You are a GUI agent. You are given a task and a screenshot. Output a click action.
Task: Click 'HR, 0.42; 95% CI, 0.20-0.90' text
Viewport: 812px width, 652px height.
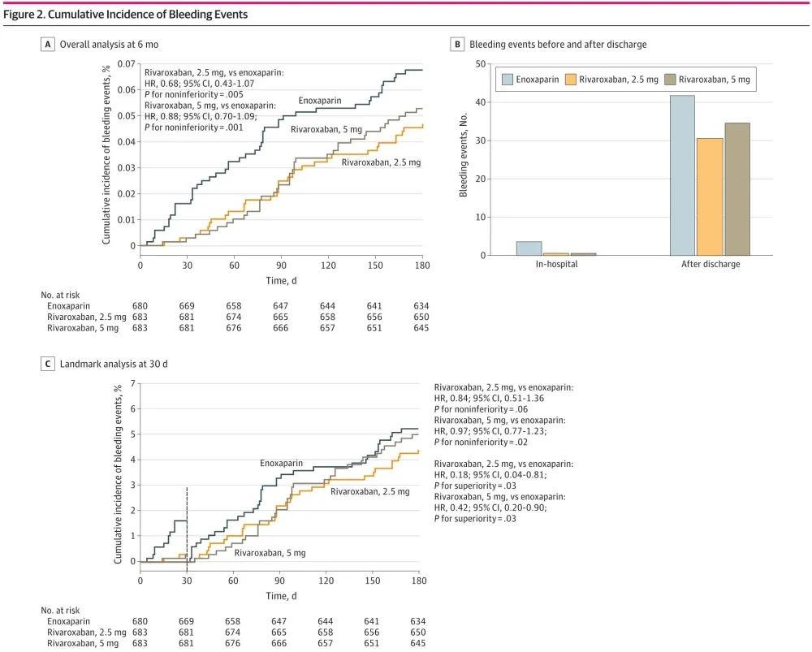pos(490,507)
